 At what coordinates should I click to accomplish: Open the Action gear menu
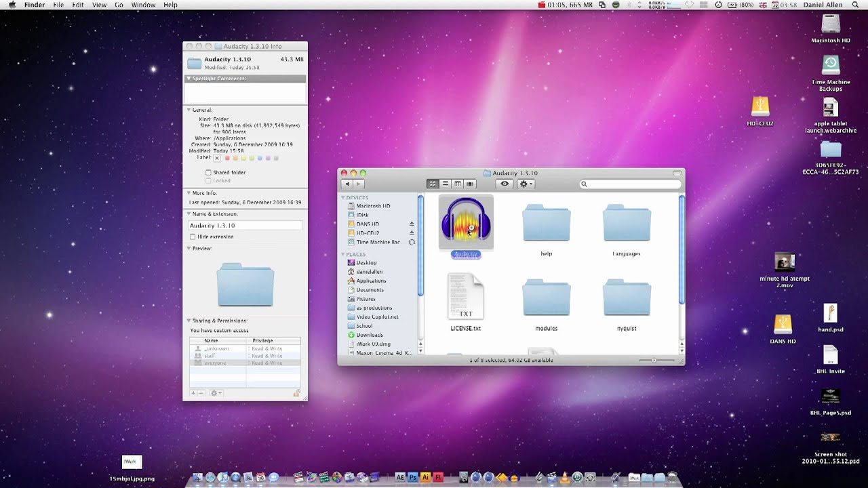(x=526, y=184)
